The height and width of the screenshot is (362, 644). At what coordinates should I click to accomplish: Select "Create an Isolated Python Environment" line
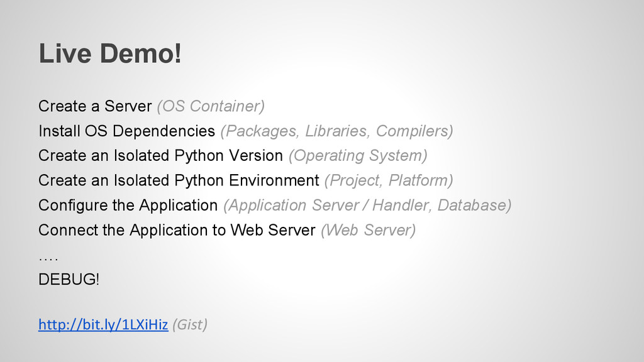click(x=179, y=181)
